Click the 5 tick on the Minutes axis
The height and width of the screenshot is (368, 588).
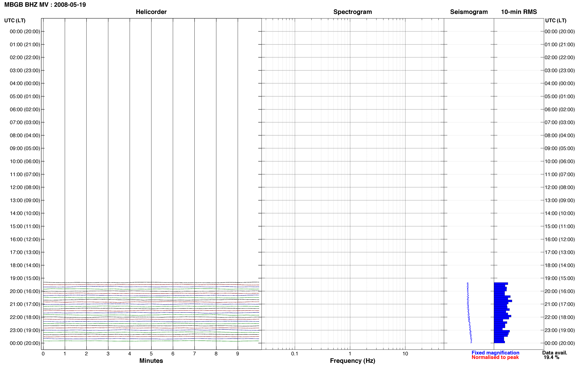[151, 354]
